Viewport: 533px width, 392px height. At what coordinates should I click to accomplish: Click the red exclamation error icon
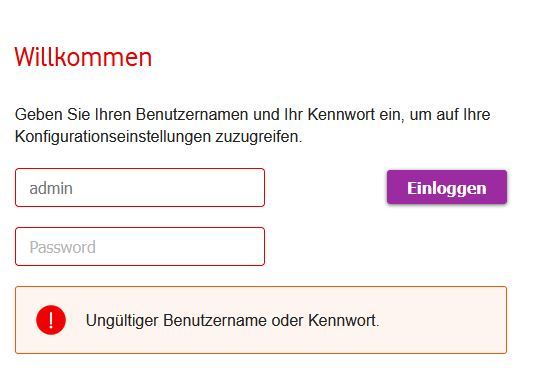click(51, 320)
